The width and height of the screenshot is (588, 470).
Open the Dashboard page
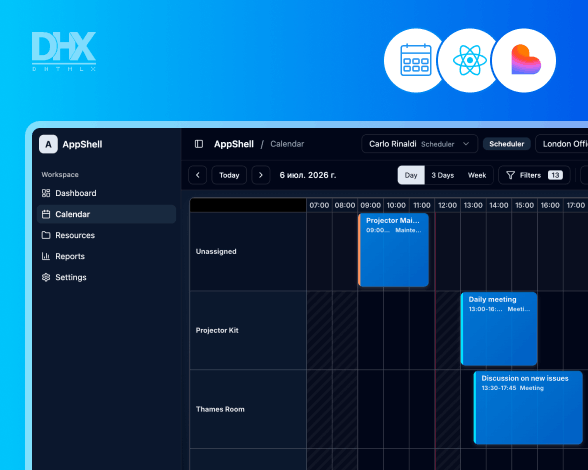coord(106,193)
